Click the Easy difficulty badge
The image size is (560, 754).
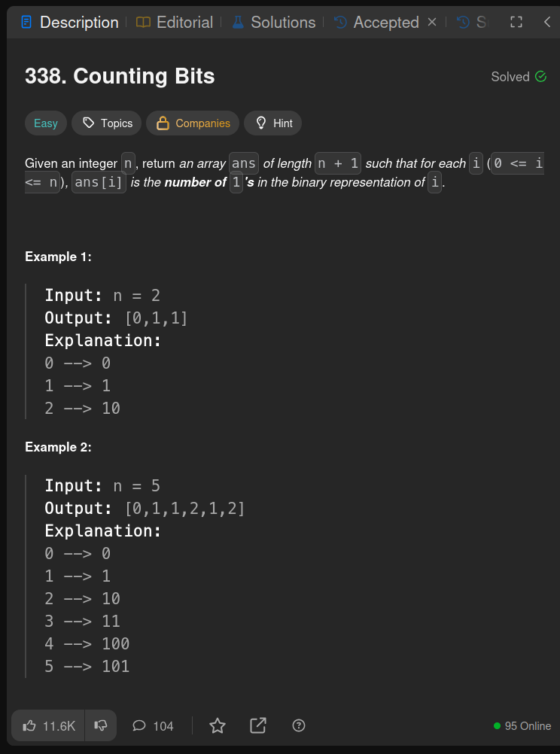(x=46, y=123)
